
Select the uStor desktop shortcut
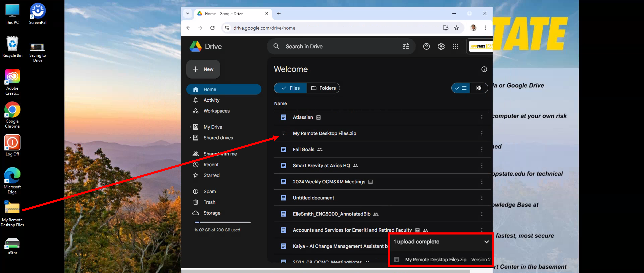(12, 246)
